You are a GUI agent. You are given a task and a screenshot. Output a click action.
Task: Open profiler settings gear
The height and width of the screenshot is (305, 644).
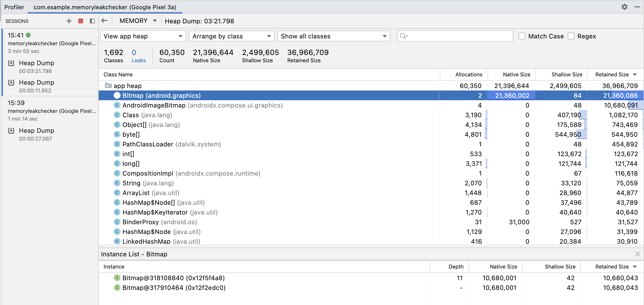coord(624,7)
